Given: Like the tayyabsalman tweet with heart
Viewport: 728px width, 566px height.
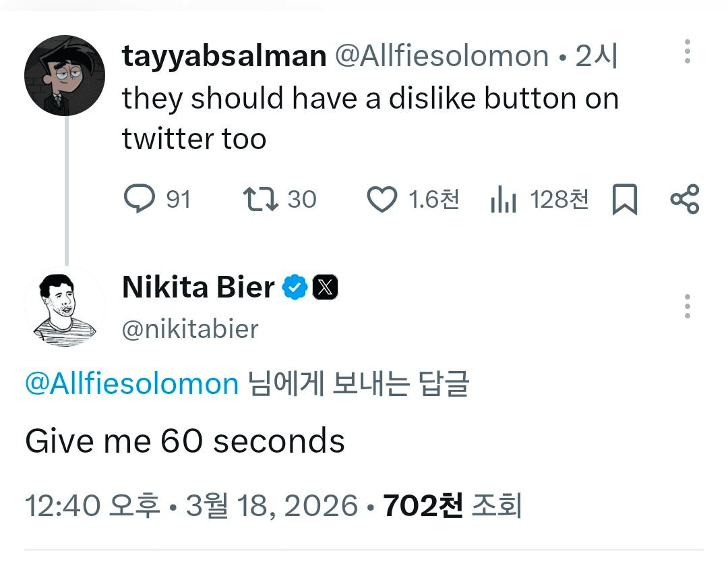Looking at the screenshot, I should point(382,200).
